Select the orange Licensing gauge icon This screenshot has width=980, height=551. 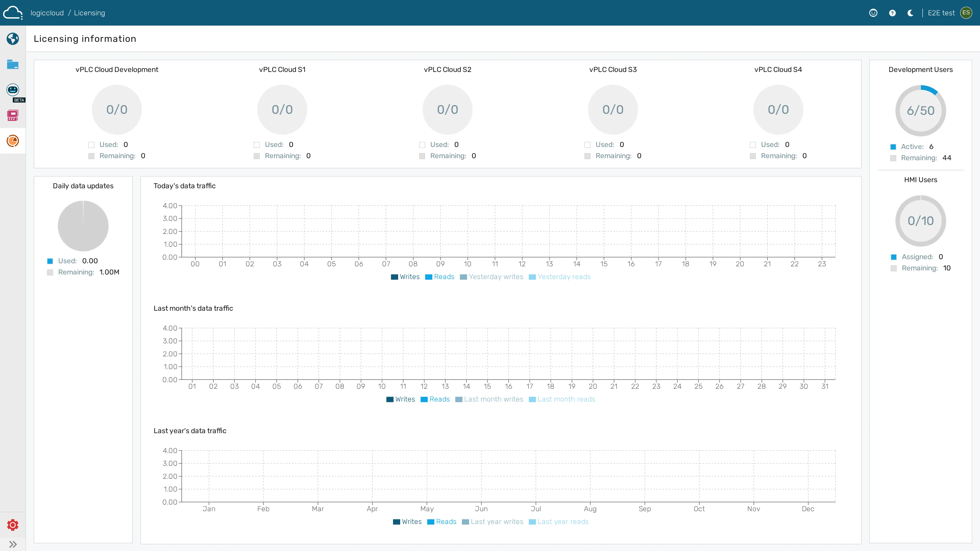(x=13, y=141)
